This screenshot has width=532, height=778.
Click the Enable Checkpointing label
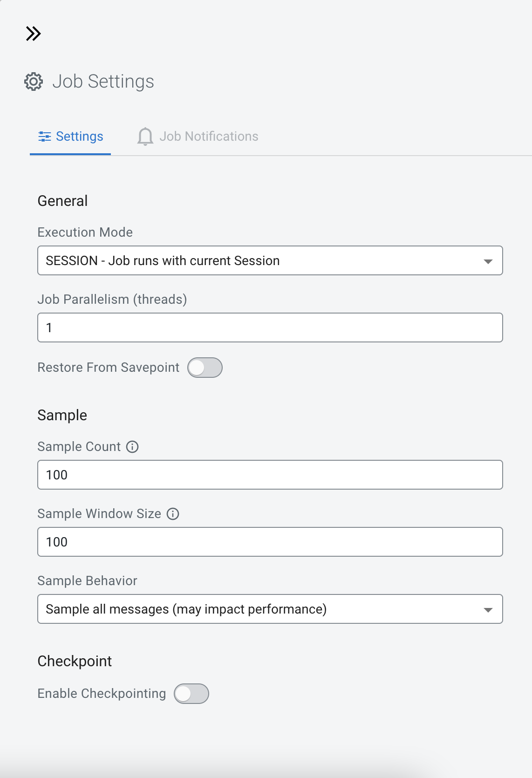pos(102,694)
